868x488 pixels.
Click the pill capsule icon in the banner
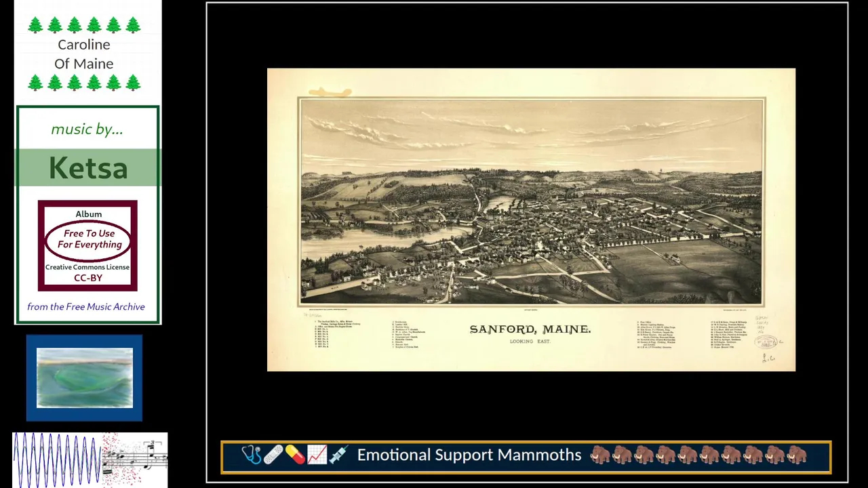click(295, 455)
